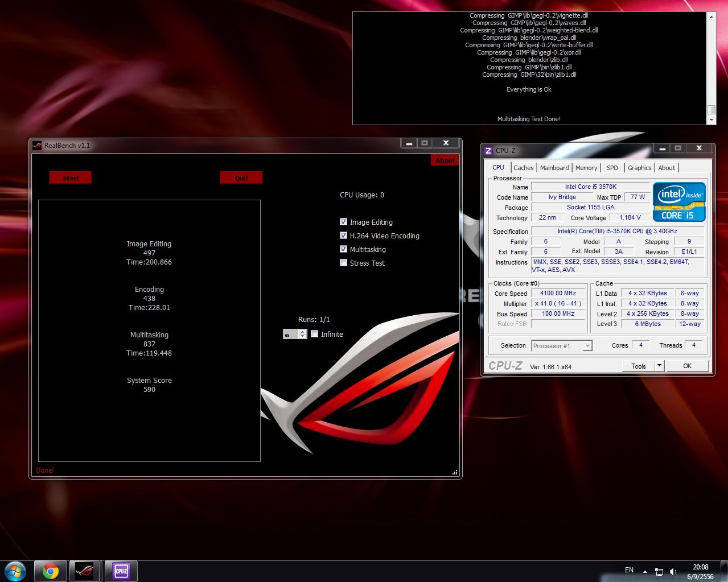Switch to the SPD tab

pos(612,168)
